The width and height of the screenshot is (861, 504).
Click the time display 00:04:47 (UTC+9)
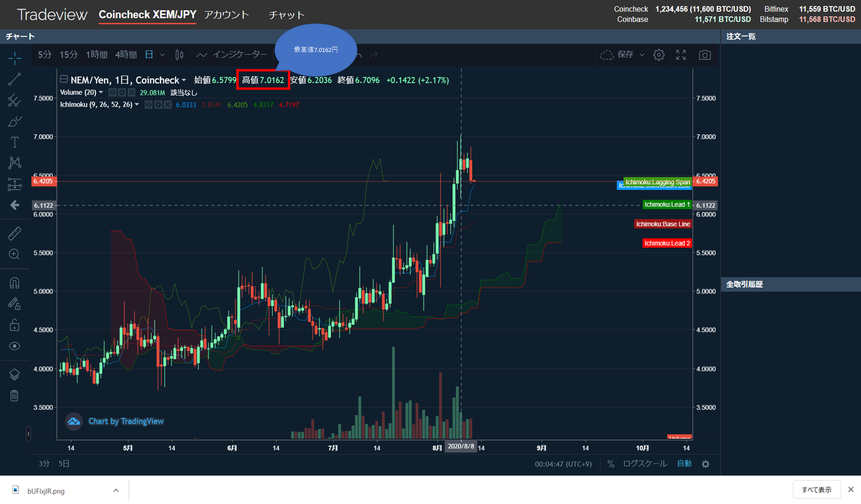coord(563,464)
